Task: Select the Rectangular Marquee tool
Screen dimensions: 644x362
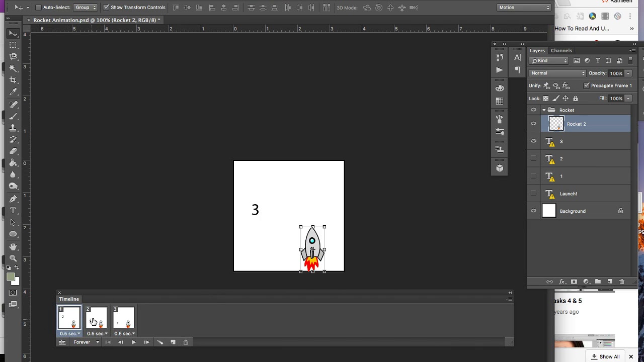Action: [13, 45]
